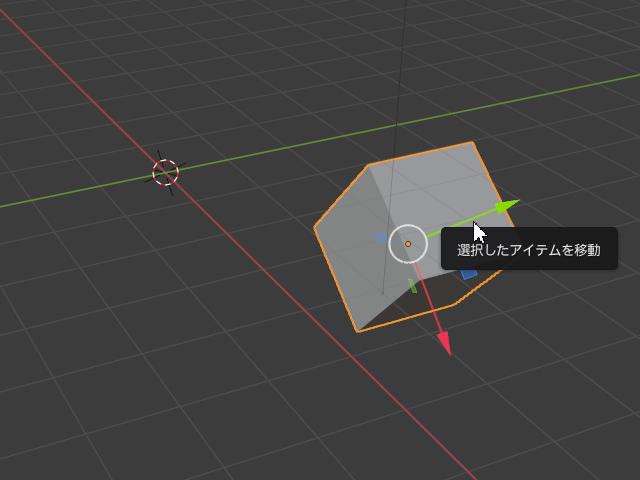Image resolution: width=640 pixels, height=480 pixels.
Task: Click the 3D cursor at world origin
Action: pos(165,173)
